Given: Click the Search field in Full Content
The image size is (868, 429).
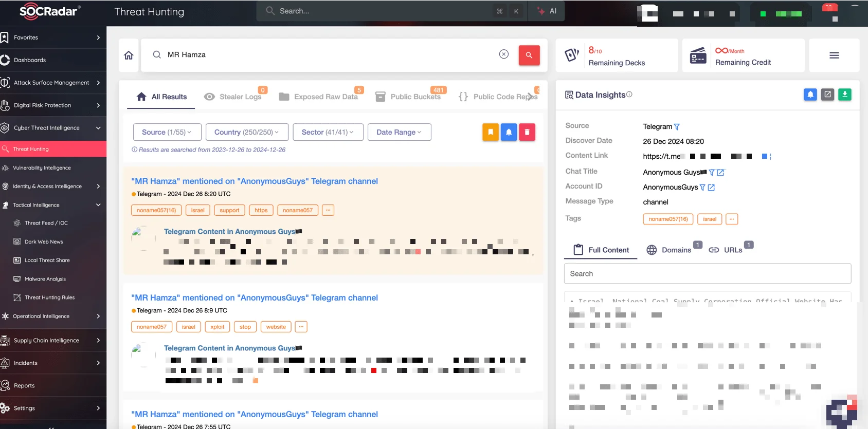Looking at the screenshot, I should (708, 274).
